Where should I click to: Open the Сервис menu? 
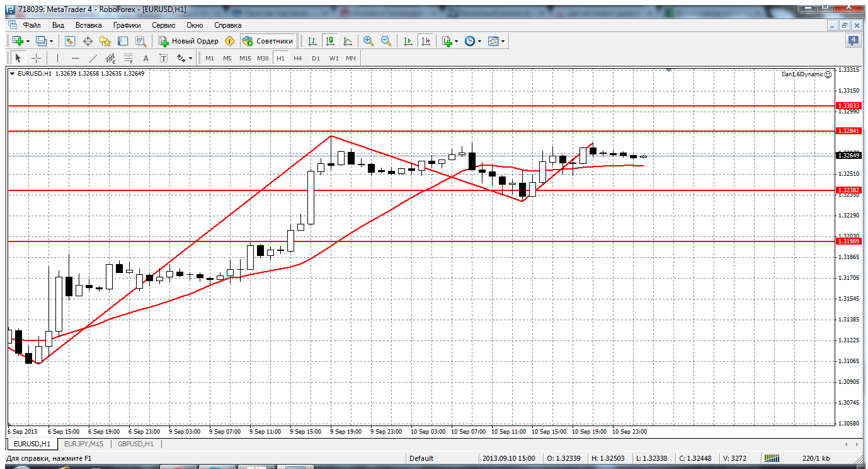point(164,25)
